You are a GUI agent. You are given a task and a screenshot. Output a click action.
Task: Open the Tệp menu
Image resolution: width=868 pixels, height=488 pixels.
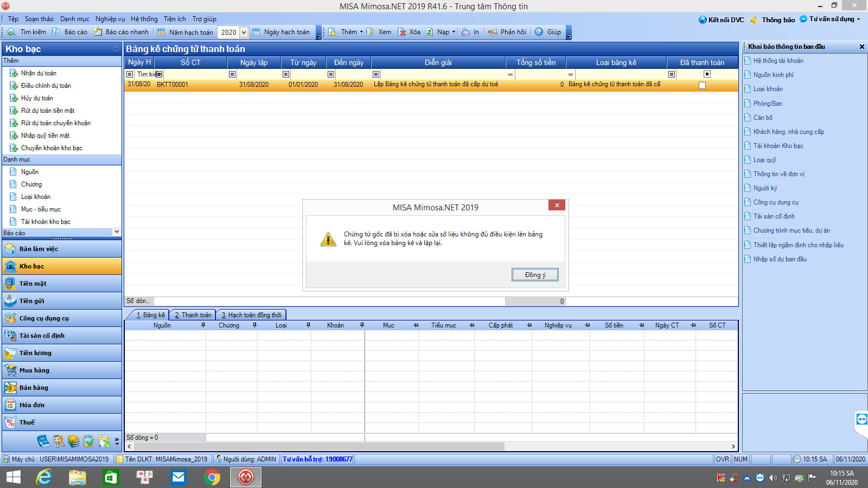[14, 19]
